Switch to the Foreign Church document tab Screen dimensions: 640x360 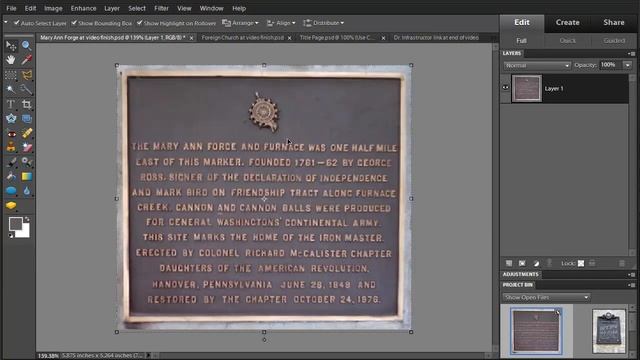(243, 38)
